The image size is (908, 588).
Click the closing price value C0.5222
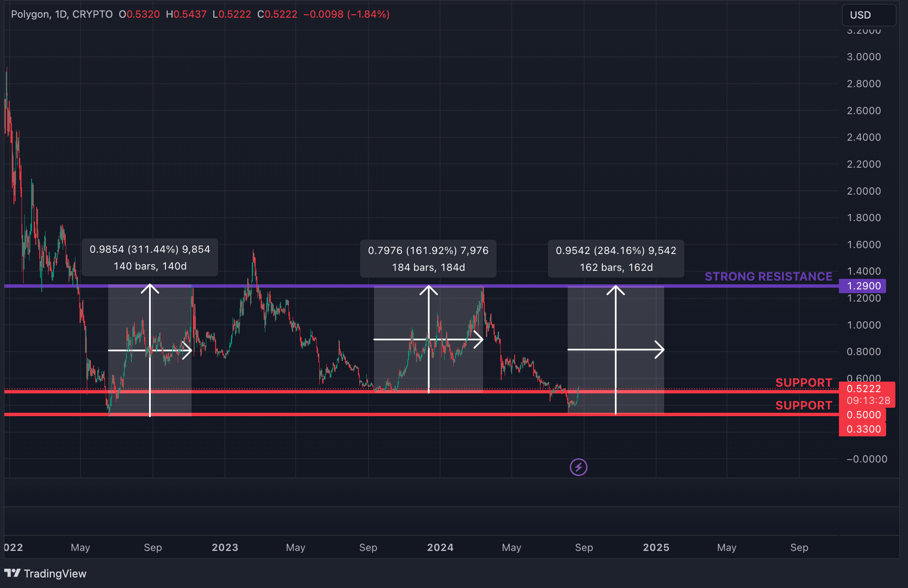(277, 14)
